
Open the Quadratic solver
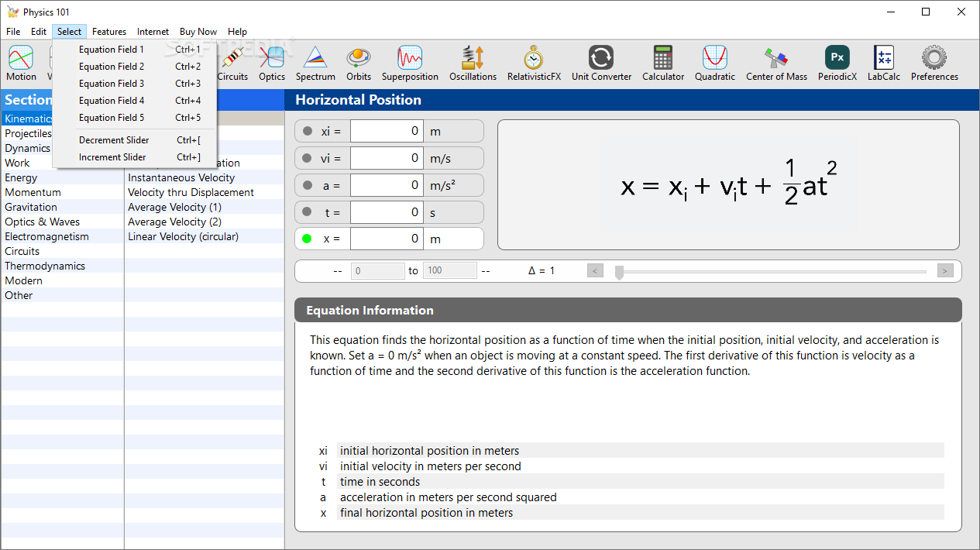click(715, 64)
